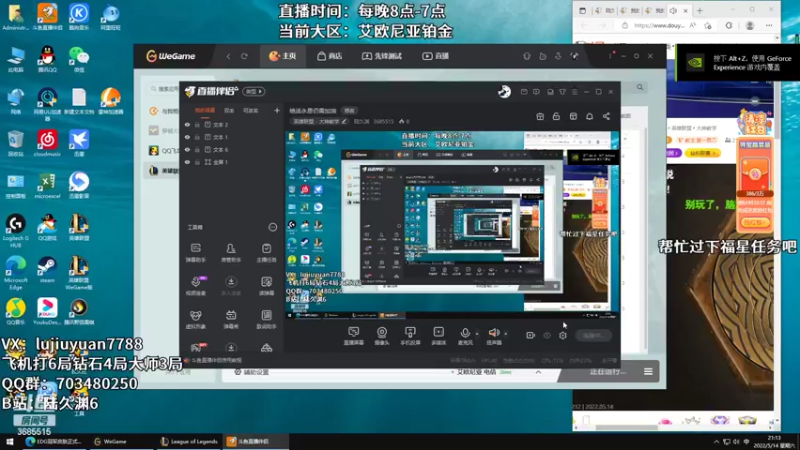This screenshot has width=800, height=450.
Task: Open stream settings gear icon
Action: [563, 335]
